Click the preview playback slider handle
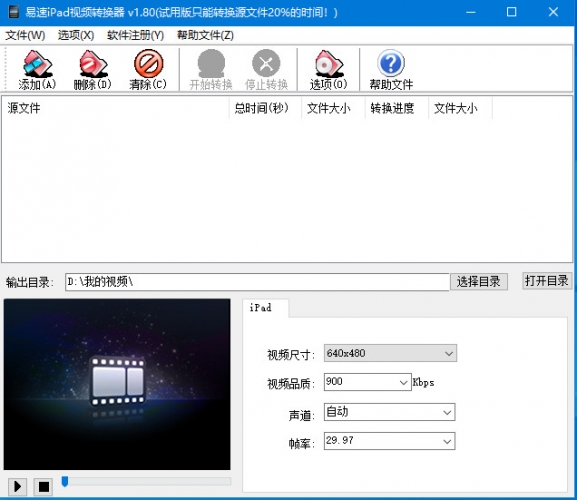This screenshot has width=577, height=500. click(x=65, y=481)
